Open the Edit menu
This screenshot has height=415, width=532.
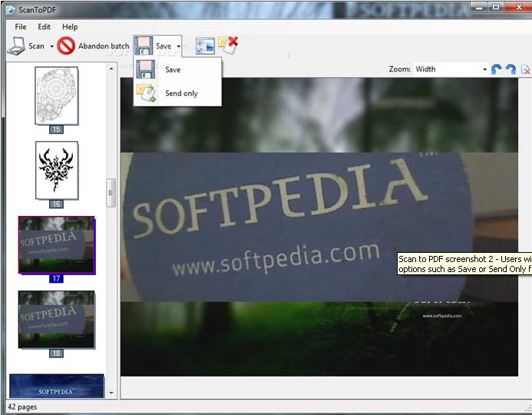coord(44,27)
